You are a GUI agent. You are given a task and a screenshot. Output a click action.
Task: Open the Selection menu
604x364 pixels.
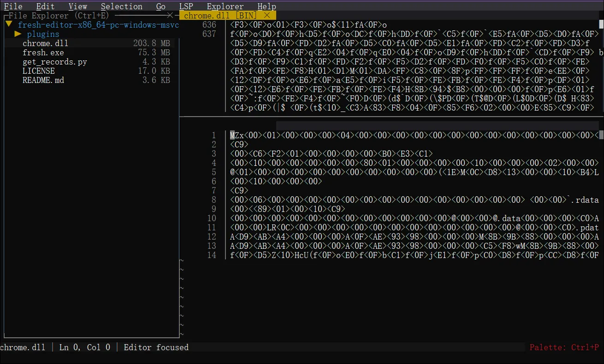pyautogui.click(x=121, y=6)
